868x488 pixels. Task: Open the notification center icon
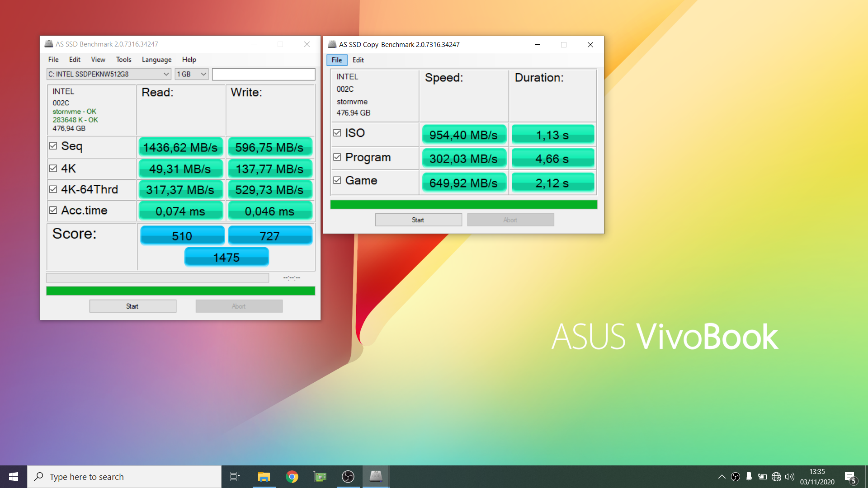[849, 477]
